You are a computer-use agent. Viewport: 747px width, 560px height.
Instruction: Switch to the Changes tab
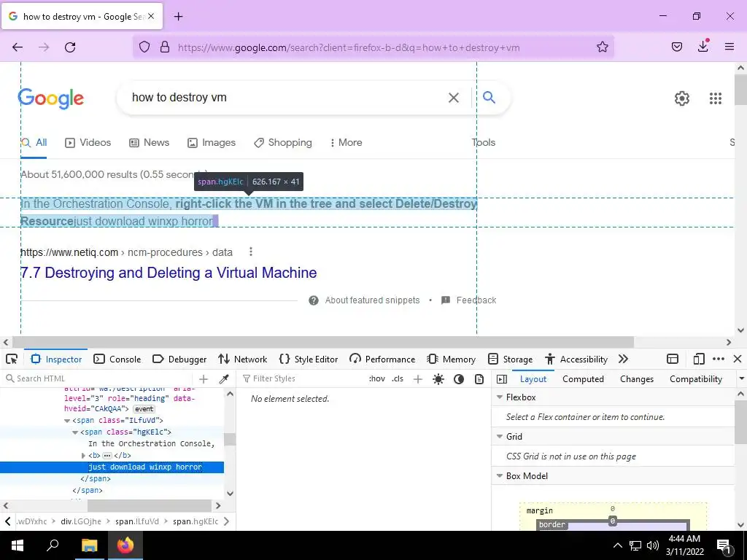click(636, 379)
